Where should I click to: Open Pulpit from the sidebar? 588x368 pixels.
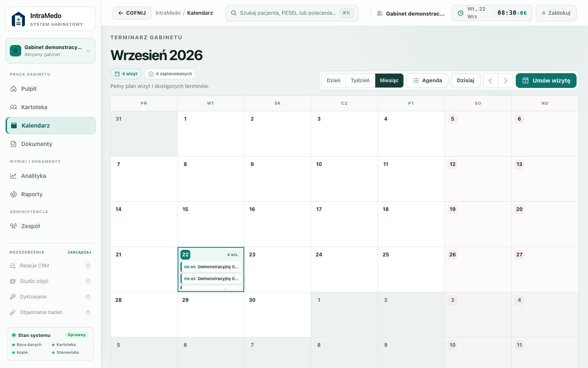pos(50,89)
